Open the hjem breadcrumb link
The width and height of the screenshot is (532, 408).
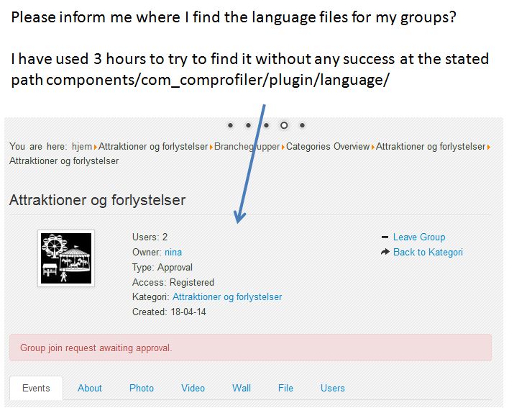[x=82, y=146]
